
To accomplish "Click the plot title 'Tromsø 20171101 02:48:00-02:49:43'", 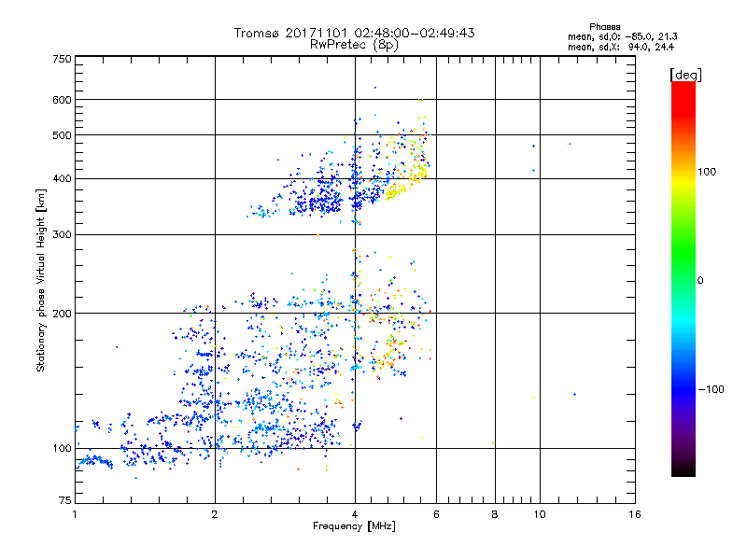I will click(x=354, y=33).
